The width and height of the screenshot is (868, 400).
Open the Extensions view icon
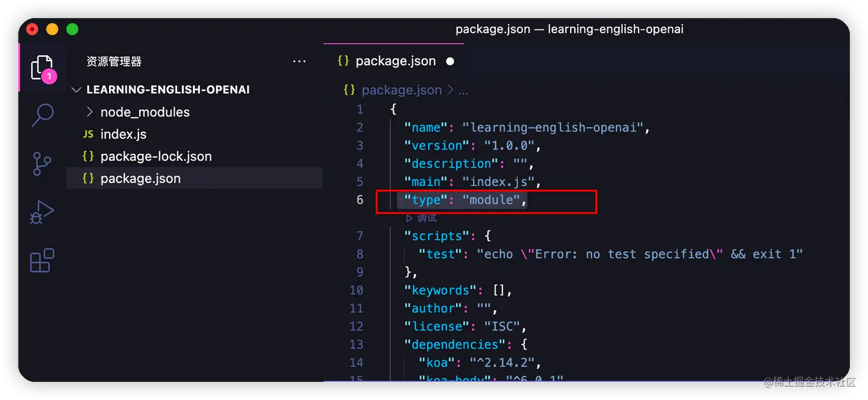click(42, 260)
